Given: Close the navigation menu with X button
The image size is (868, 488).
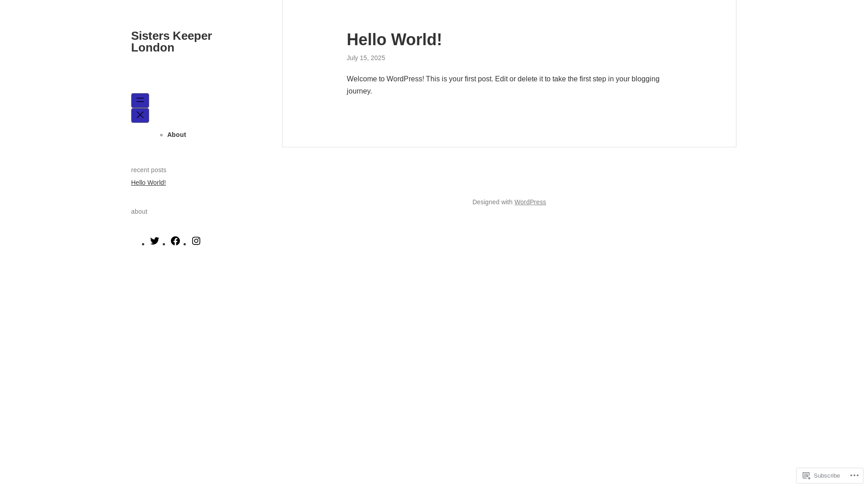Looking at the screenshot, I should tap(140, 115).
